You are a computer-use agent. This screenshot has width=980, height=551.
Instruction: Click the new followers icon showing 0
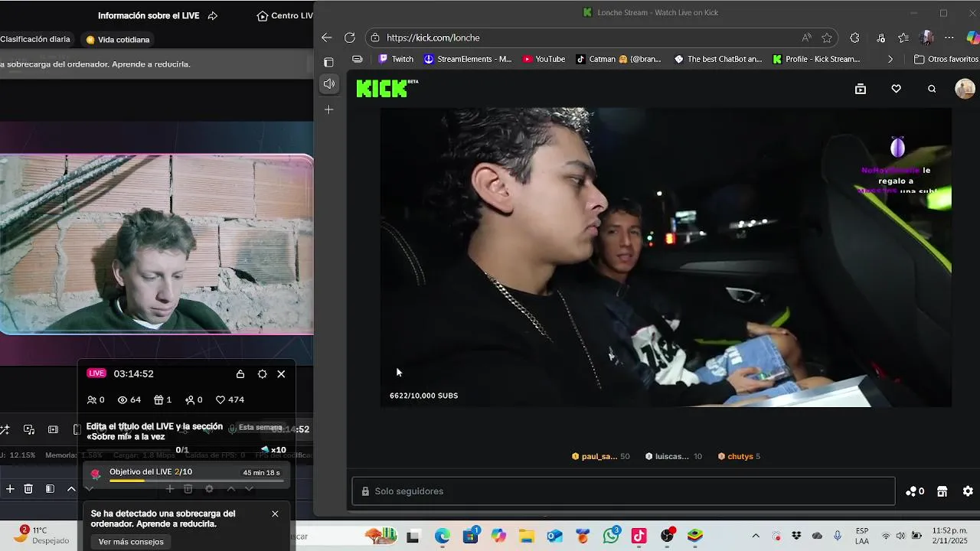pos(190,399)
